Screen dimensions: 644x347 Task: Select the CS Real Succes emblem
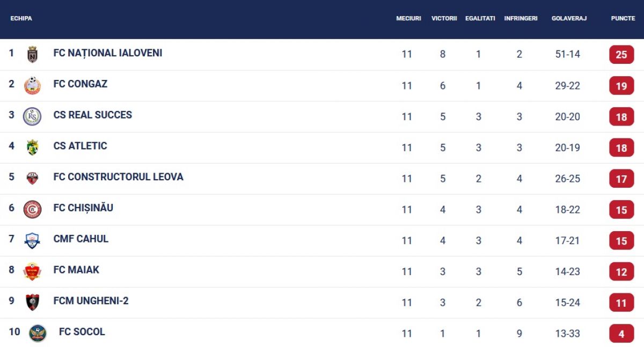(x=32, y=116)
